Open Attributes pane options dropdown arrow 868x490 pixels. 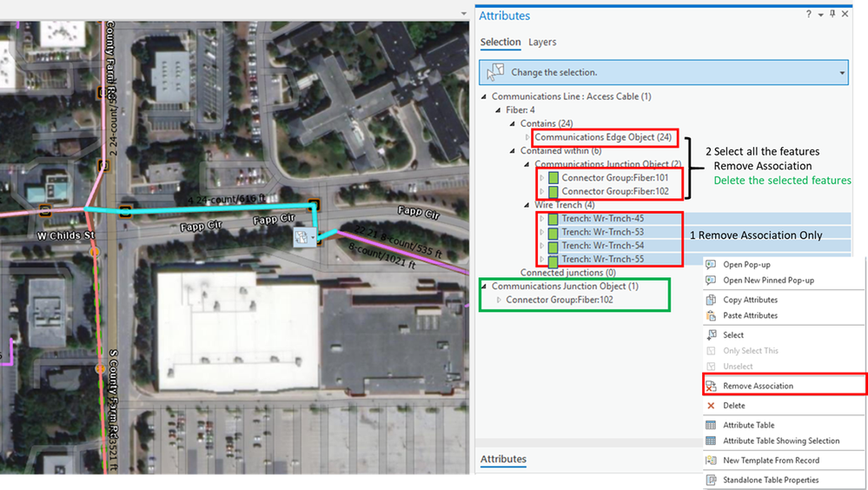click(820, 15)
